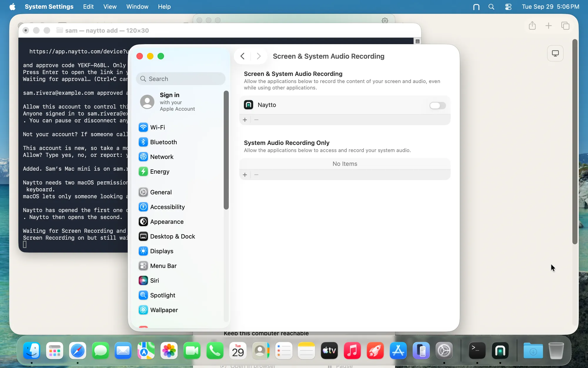The width and height of the screenshot is (588, 368).
Task: Open Safari from the Dock
Action: 78,351
